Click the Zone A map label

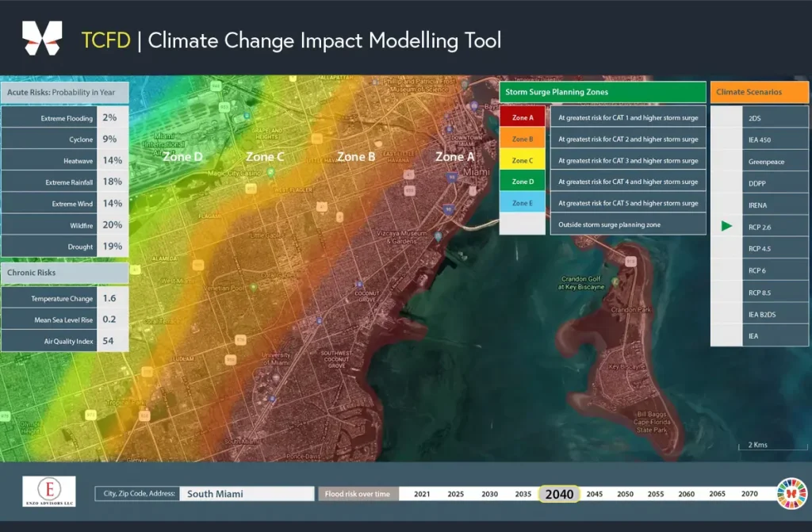pyautogui.click(x=454, y=156)
